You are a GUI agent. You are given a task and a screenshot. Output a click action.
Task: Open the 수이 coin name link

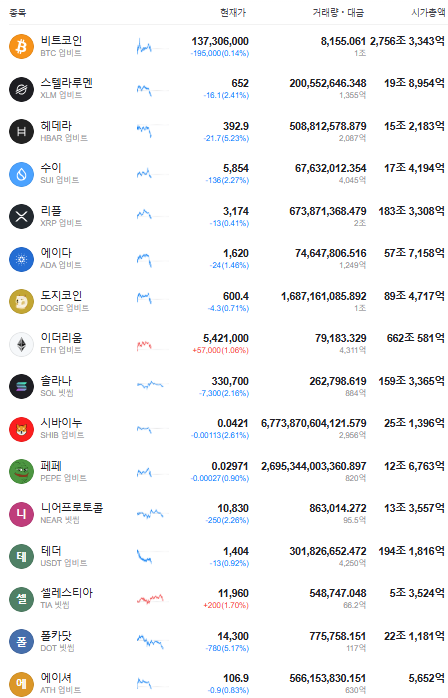pos(51,168)
